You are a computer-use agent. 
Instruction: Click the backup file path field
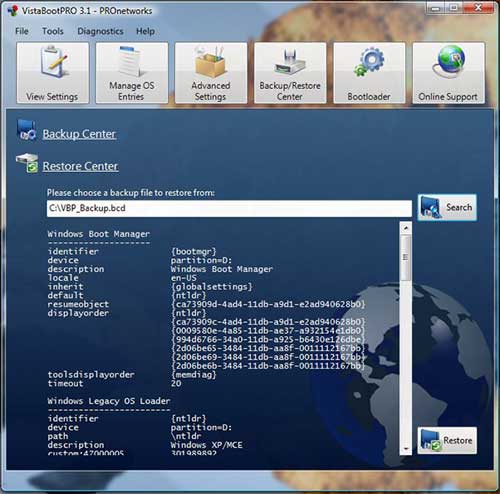pyautogui.click(x=229, y=208)
